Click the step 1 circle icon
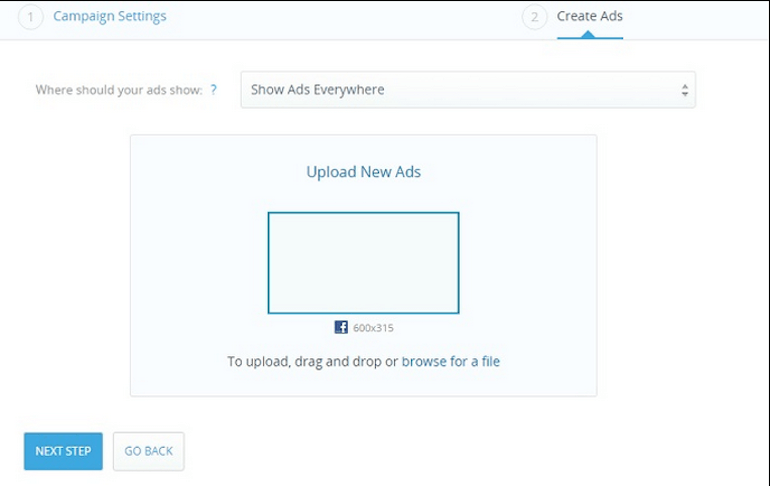 tap(30, 17)
